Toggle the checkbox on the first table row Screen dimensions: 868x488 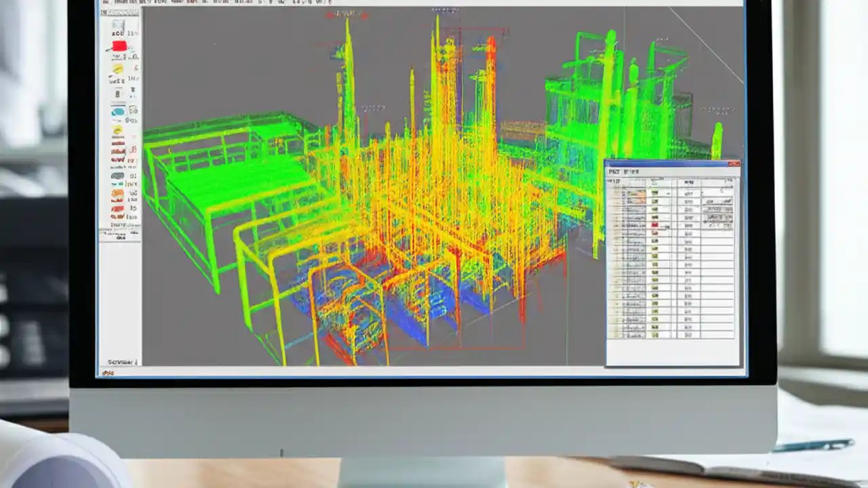point(616,194)
